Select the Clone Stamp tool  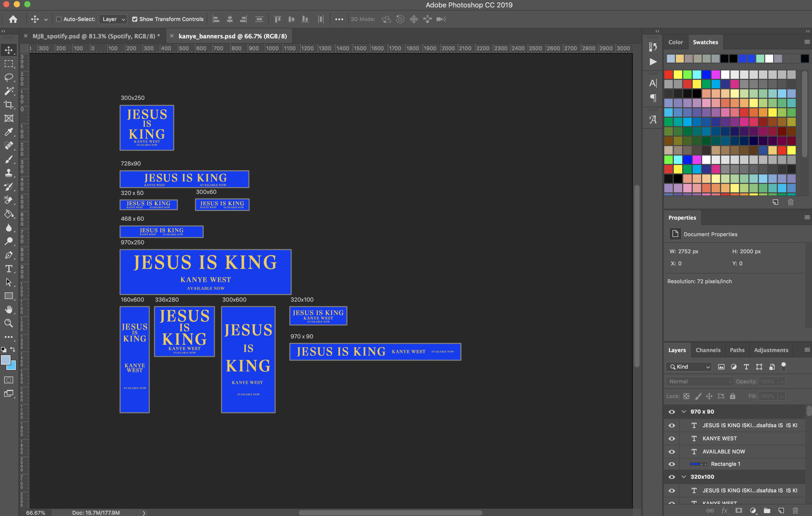9,173
